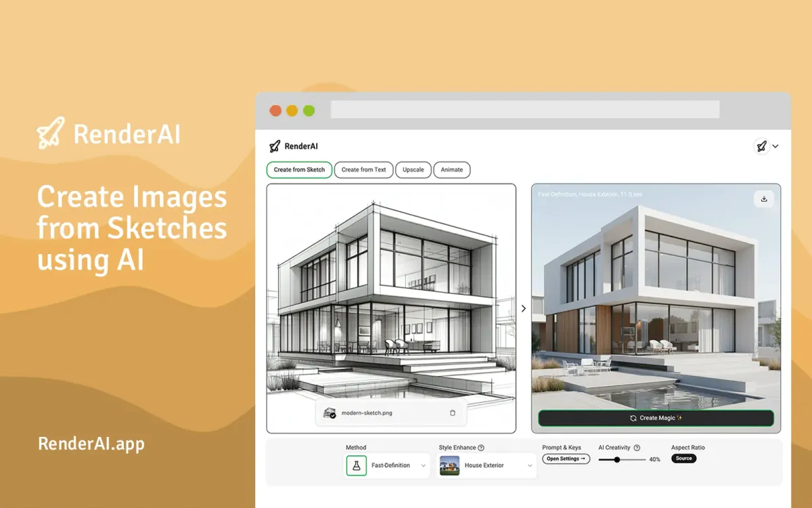This screenshot has width=812, height=508.
Task: Click the browser address bar
Action: [x=525, y=110]
